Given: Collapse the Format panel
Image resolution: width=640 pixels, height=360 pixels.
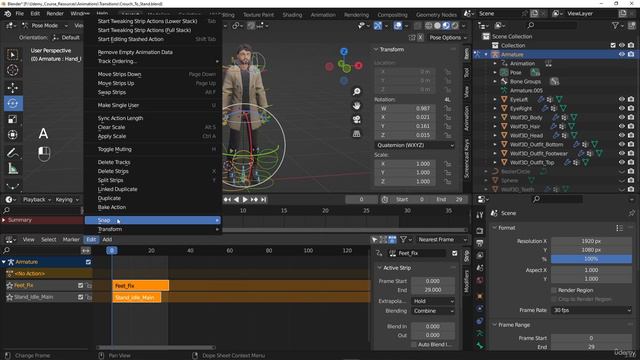Looking at the screenshot, I should point(495,228).
